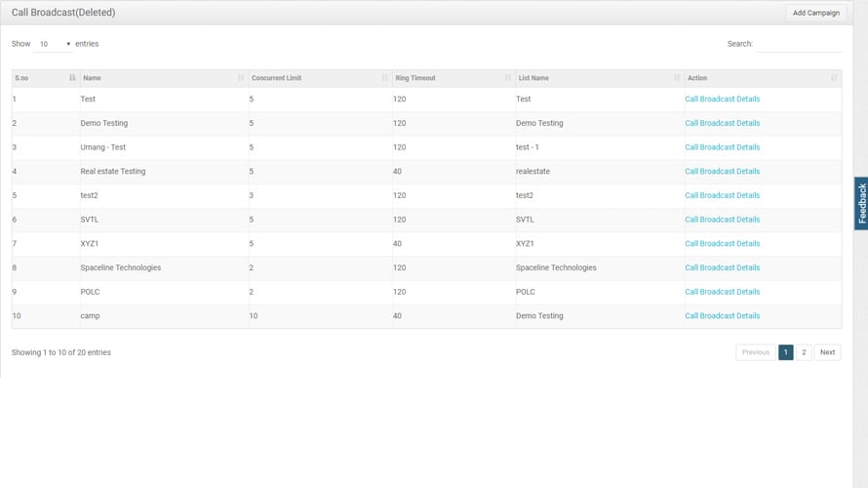Open the entries per page dropdown

[55, 44]
